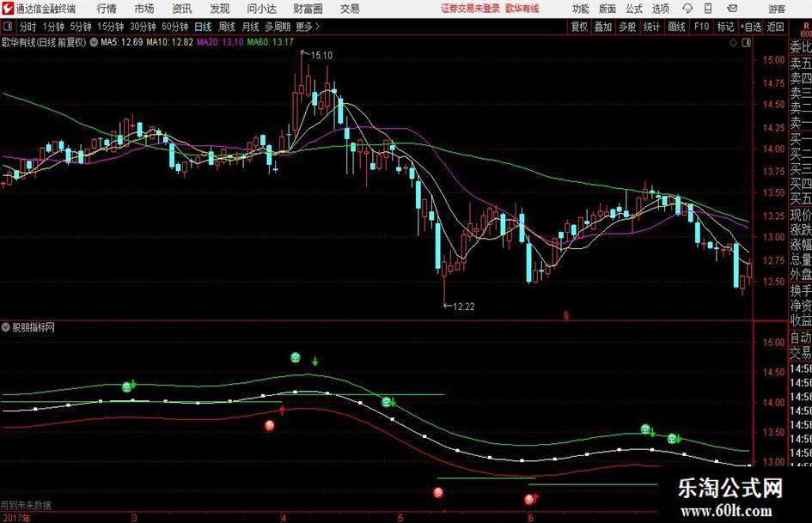Image resolution: width=812 pixels, height=523 pixels.
Task: Switch to 周线 weekly tab
Action: coord(227,27)
